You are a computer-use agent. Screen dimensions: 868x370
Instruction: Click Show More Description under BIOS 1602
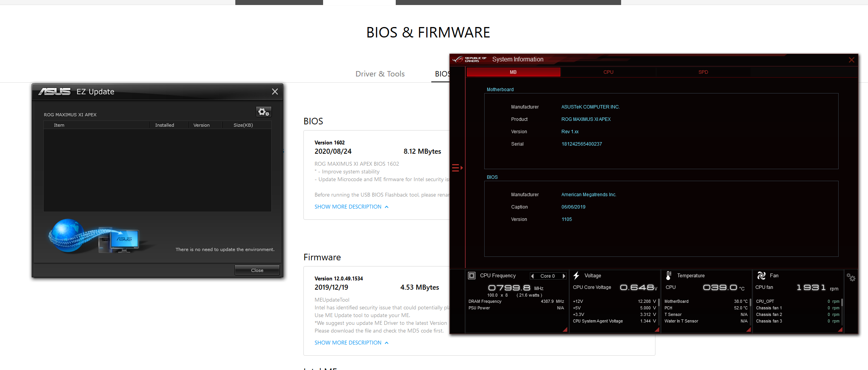(x=351, y=207)
